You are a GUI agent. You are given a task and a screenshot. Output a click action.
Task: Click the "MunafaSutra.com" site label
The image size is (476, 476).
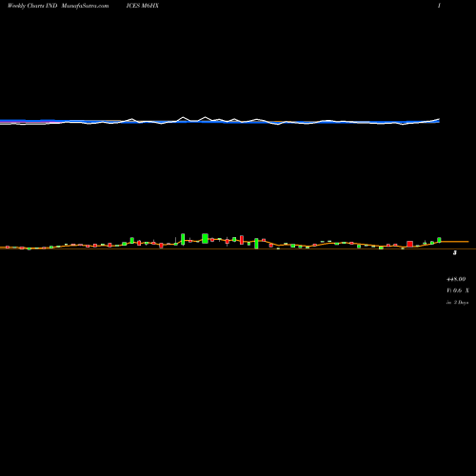[85, 6]
